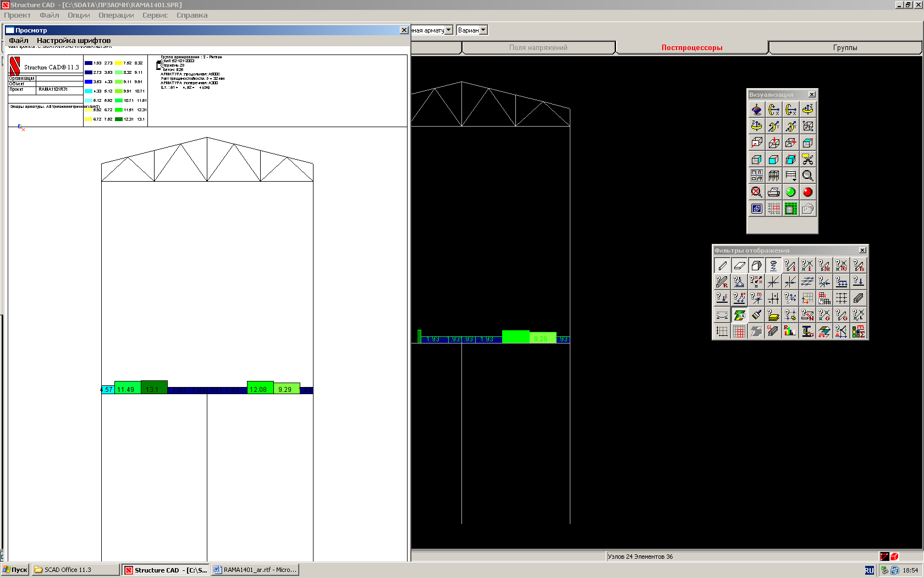This screenshot has height=578, width=924.
Task: Open the Пуск start menu
Action: 15,570
